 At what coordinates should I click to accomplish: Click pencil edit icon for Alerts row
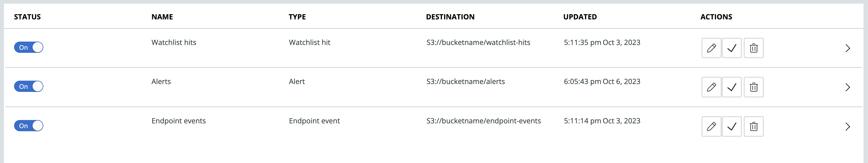(711, 87)
